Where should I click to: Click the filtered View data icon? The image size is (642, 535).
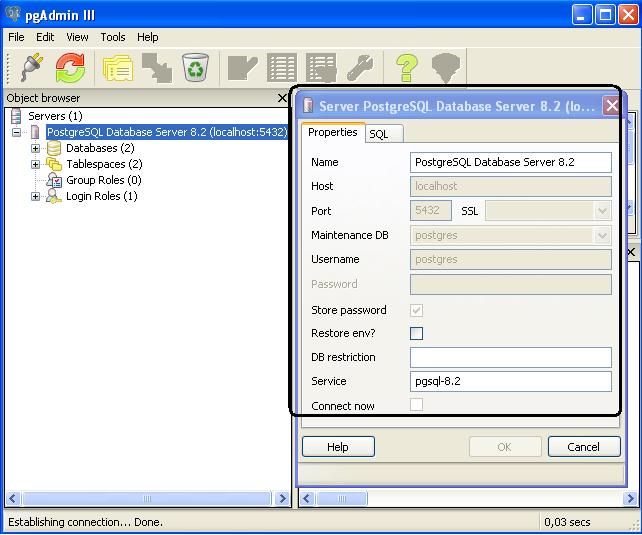pyautogui.click(x=321, y=68)
